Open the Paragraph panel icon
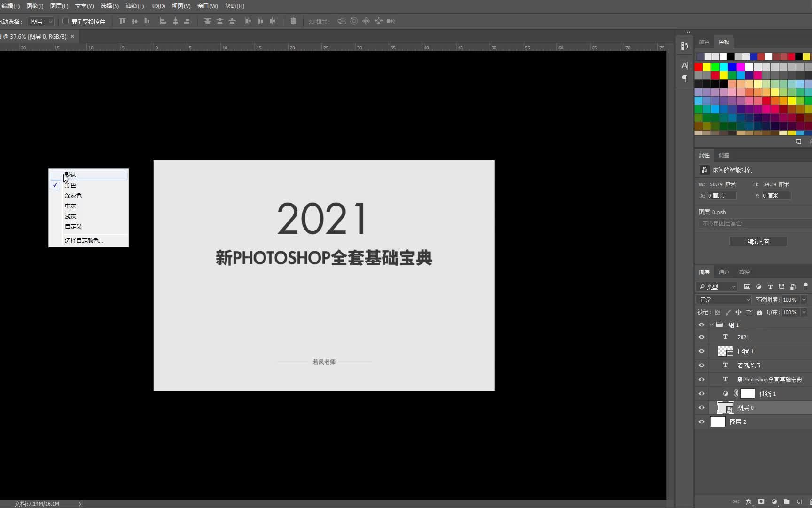Viewport: 812px width, 508px height. point(685,79)
